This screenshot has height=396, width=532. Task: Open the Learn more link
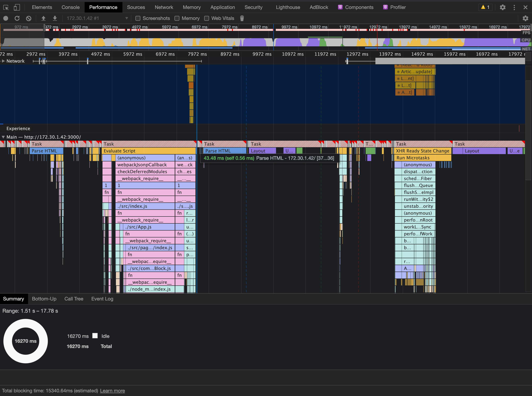(x=112, y=391)
